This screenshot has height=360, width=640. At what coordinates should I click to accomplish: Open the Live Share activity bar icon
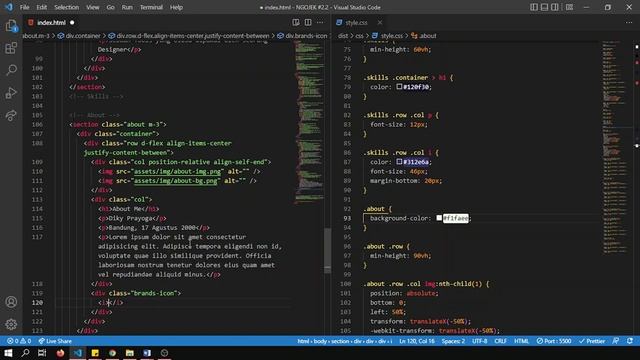click(11, 115)
